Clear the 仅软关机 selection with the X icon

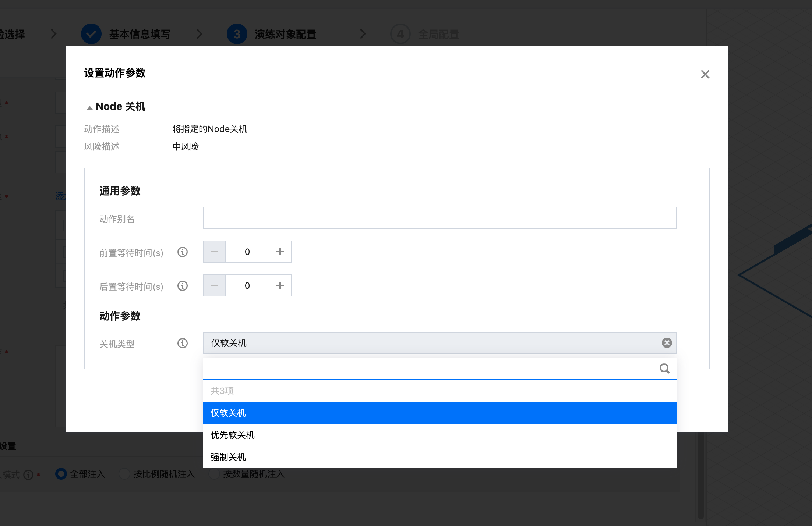(667, 343)
